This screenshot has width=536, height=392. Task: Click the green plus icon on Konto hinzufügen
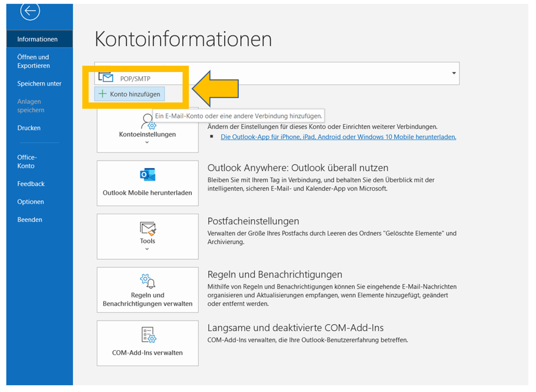(x=103, y=94)
